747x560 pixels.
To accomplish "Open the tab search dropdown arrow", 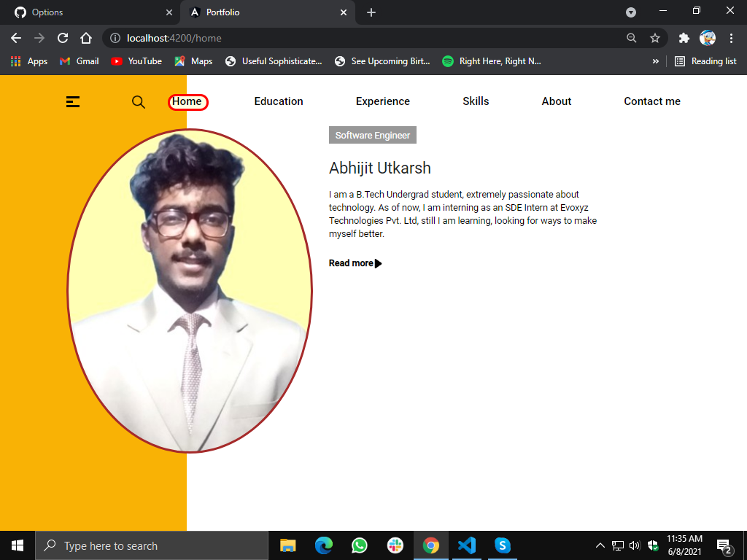I will (x=631, y=12).
